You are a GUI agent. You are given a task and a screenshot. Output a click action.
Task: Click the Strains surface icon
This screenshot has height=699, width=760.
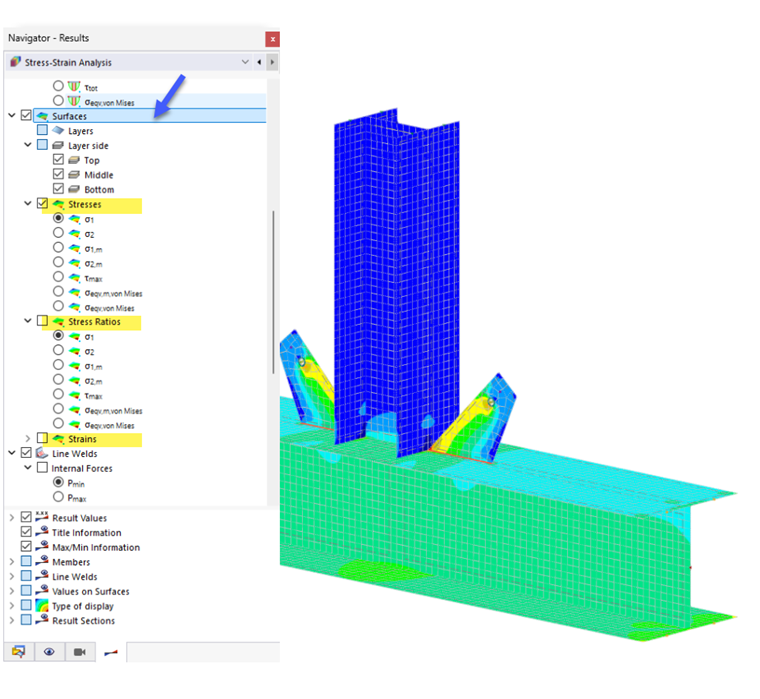tap(58, 439)
